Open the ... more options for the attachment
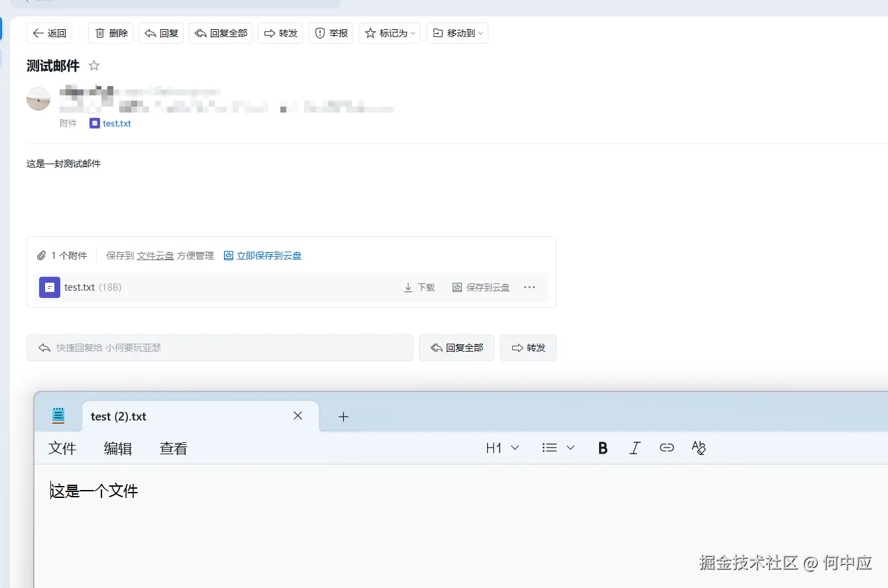This screenshot has height=588, width=888. click(529, 287)
